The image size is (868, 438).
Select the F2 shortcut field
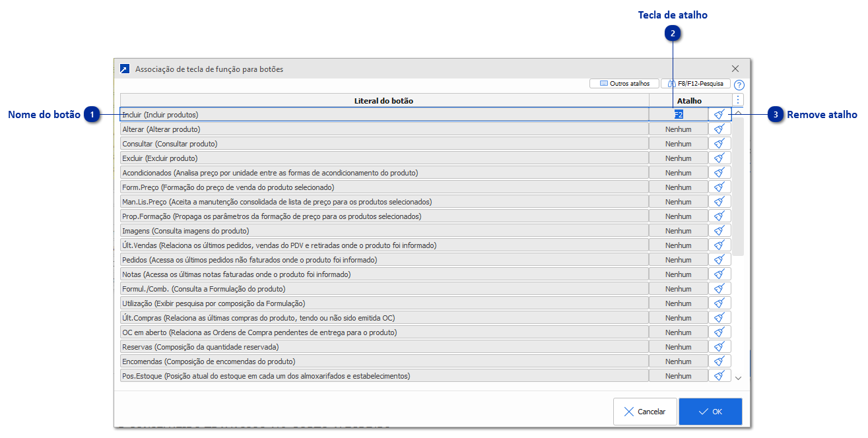click(x=679, y=114)
